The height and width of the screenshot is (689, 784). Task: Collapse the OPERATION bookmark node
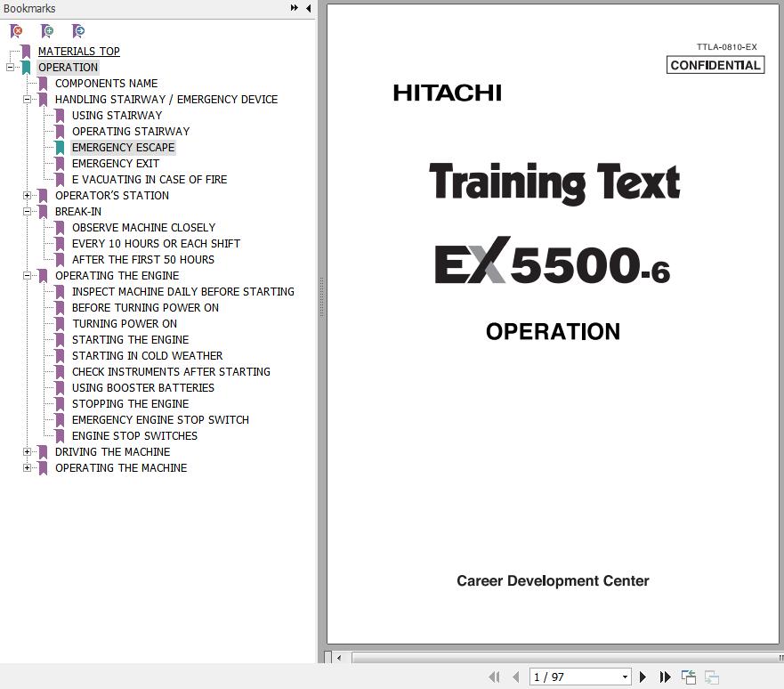(10, 67)
